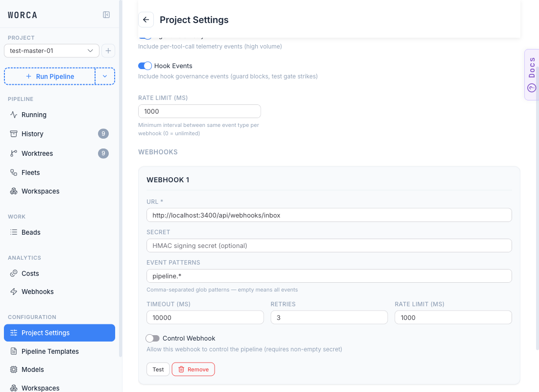Navigate to Worktrees

(59, 153)
